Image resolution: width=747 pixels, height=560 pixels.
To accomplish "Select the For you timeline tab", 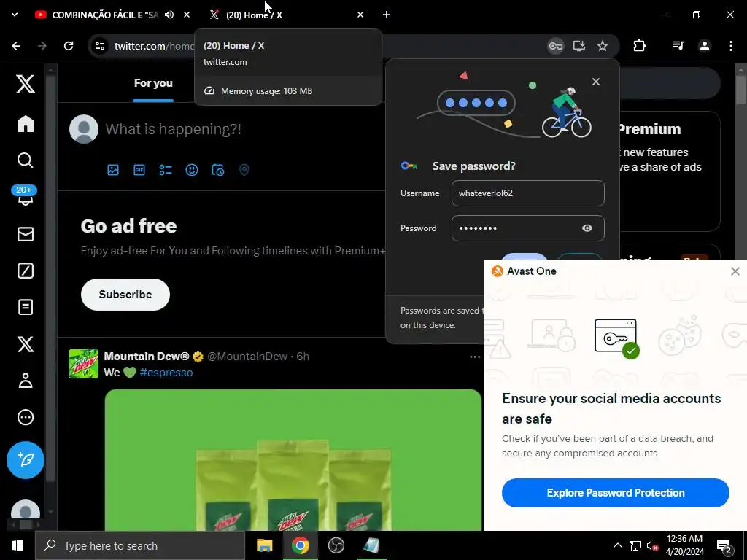I will click(153, 83).
